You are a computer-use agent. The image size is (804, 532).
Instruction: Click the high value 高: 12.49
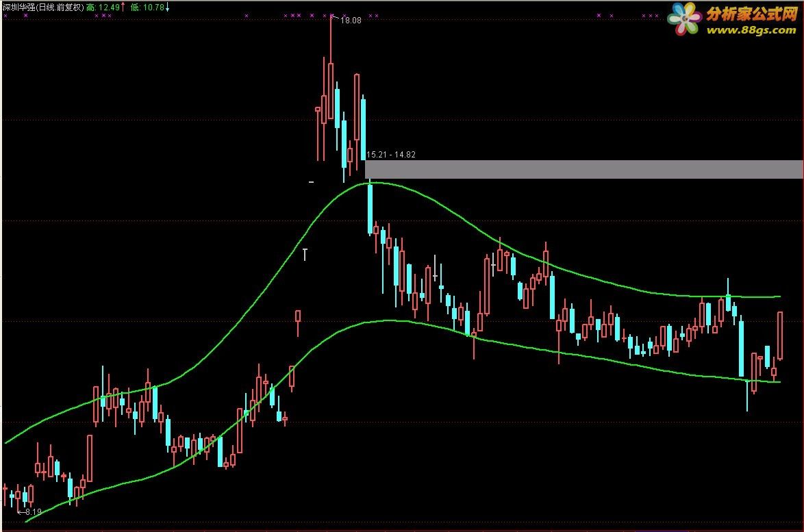coord(103,7)
